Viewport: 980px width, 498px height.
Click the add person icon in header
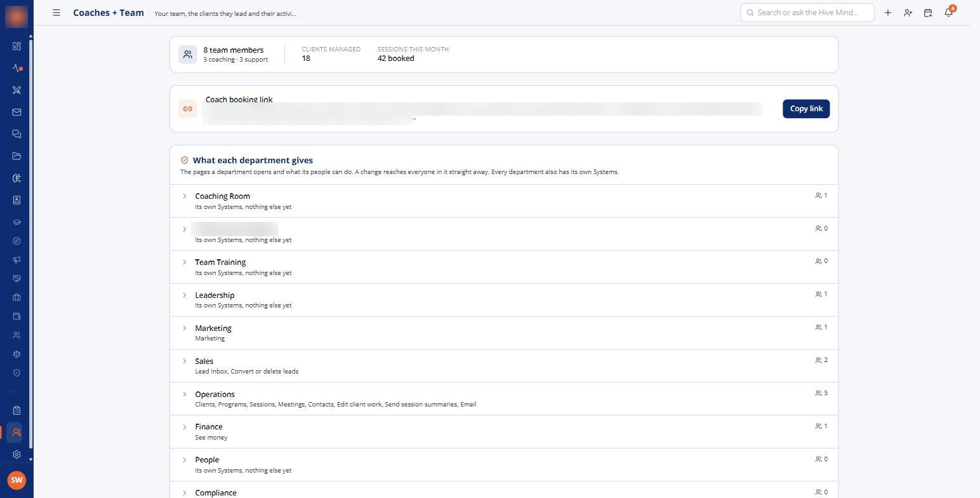click(x=908, y=13)
